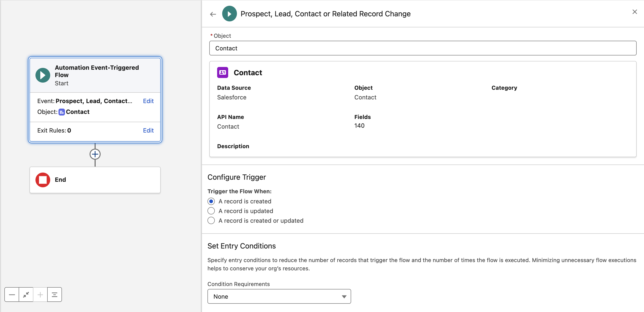This screenshot has height=312, width=644.
Task: Open the Condition Requirements dropdown
Action: [x=344, y=296]
